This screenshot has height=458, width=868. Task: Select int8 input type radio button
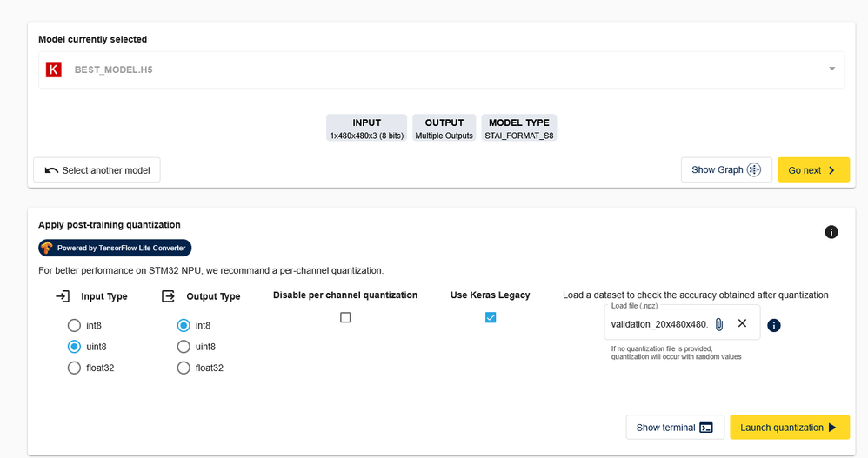point(74,326)
